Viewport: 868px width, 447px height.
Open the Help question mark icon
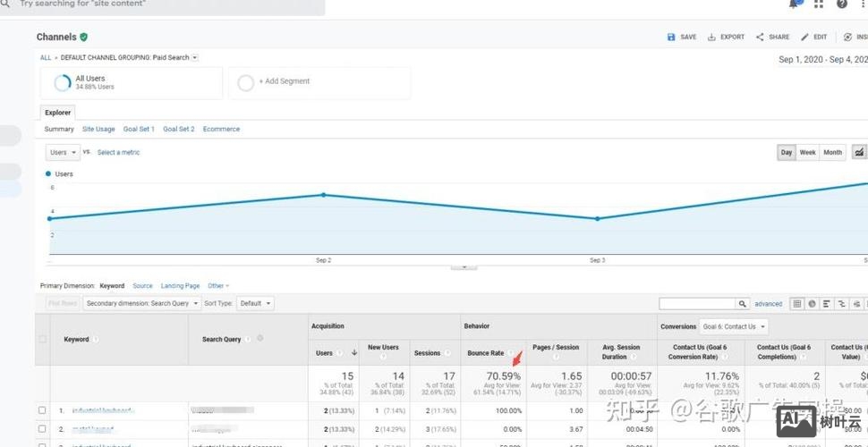(842, 4)
